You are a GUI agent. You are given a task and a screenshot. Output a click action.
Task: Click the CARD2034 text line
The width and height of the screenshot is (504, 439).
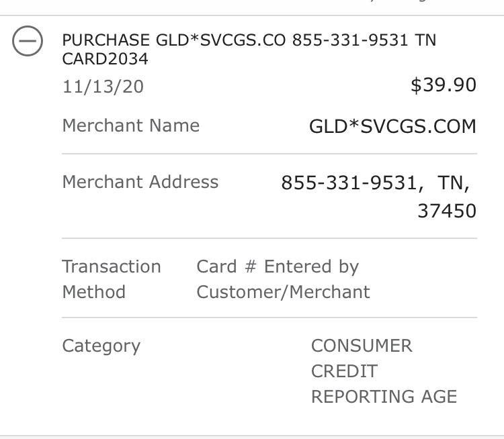pyautogui.click(x=105, y=59)
